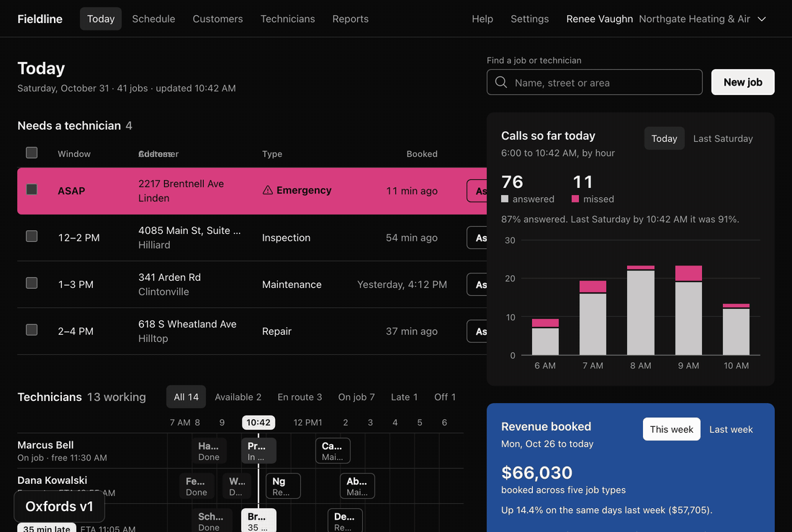Image resolution: width=792 pixels, height=532 pixels.
Task: Click the Renee Vaughn account name
Action: pyautogui.click(x=599, y=19)
